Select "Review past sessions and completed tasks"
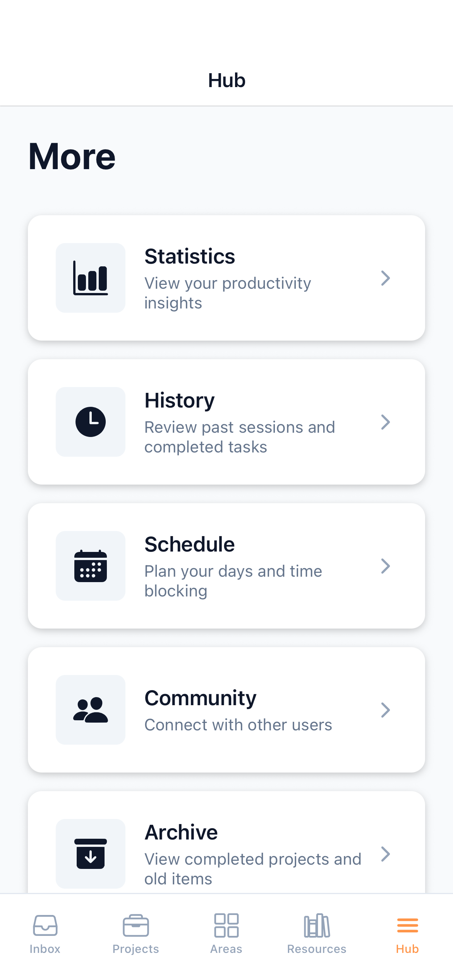The height and width of the screenshot is (980, 453). point(240,437)
